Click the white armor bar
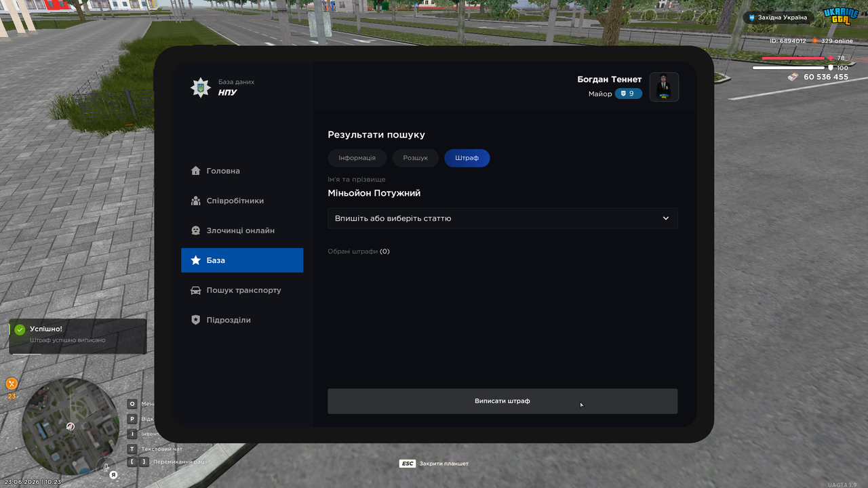 (790, 68)
